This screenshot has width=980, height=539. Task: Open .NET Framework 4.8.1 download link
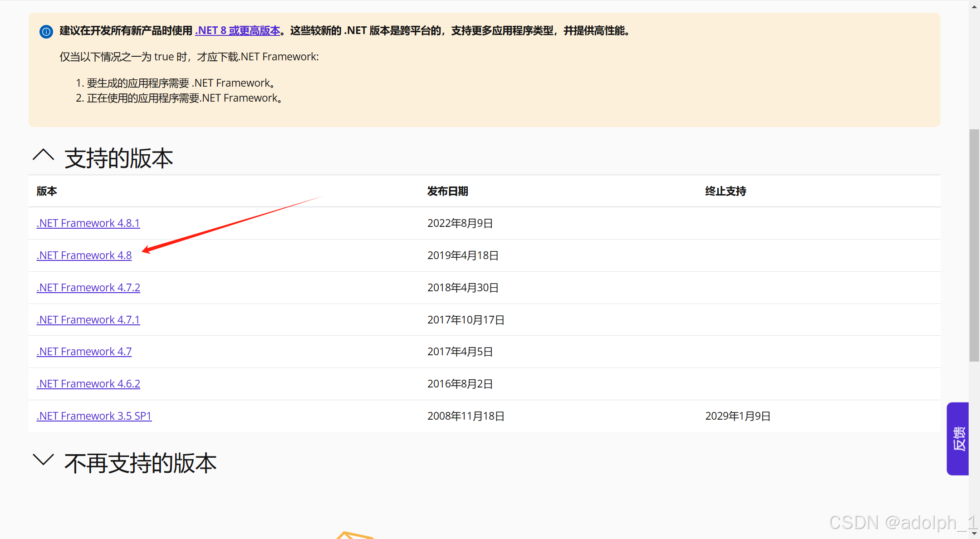[88, 223]
